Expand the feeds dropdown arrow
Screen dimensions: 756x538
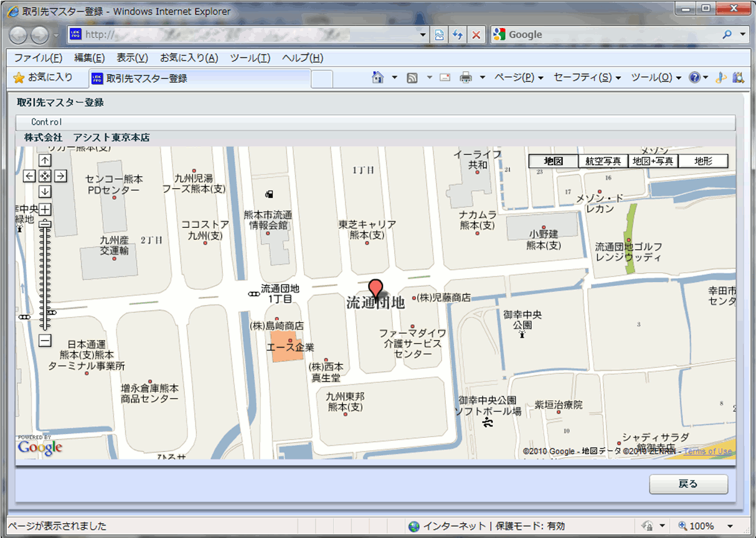[429, 78]
